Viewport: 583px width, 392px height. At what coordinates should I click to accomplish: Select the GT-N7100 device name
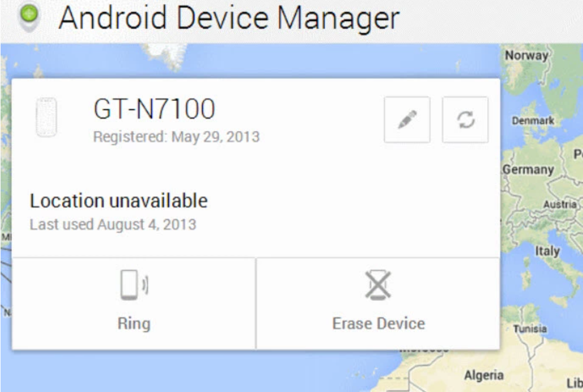154,109
